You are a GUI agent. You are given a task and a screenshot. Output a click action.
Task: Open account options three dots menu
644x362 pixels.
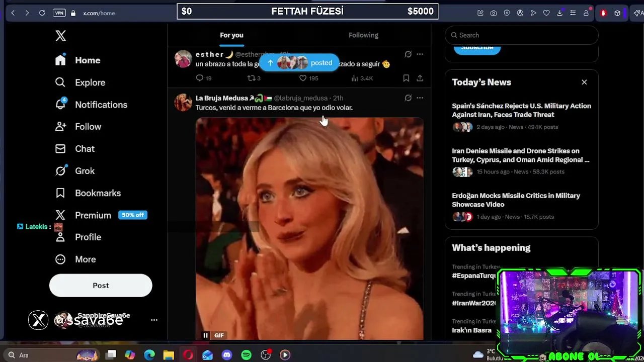(x=154, y=320)
